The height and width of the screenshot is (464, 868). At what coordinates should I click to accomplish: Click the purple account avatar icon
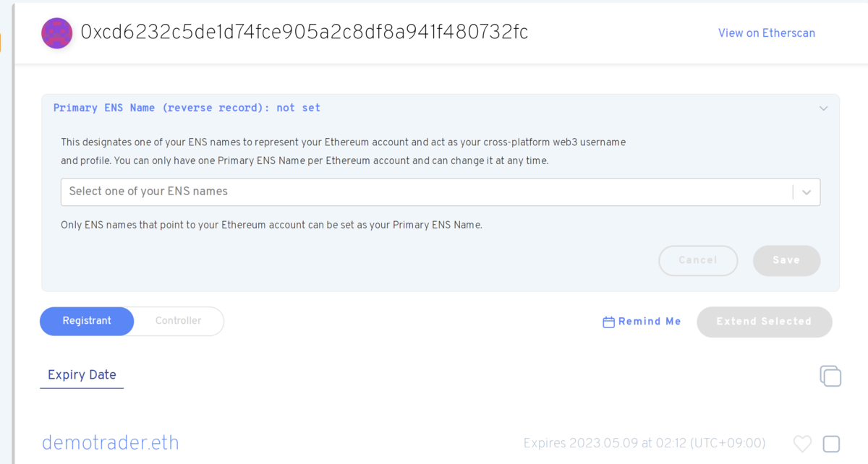pos(56,33)
